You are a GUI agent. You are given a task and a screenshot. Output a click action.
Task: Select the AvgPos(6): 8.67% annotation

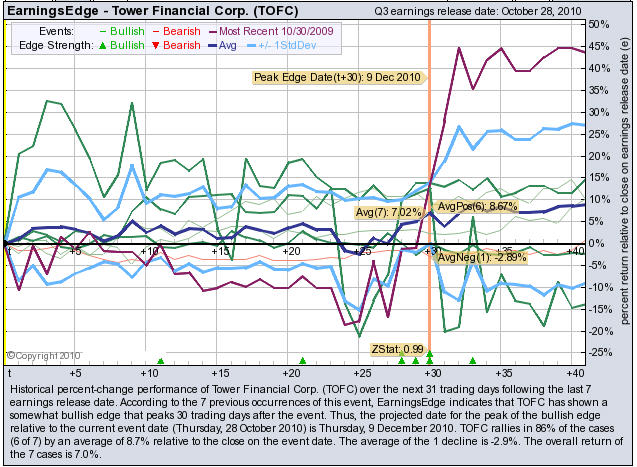tap(474, 205)
